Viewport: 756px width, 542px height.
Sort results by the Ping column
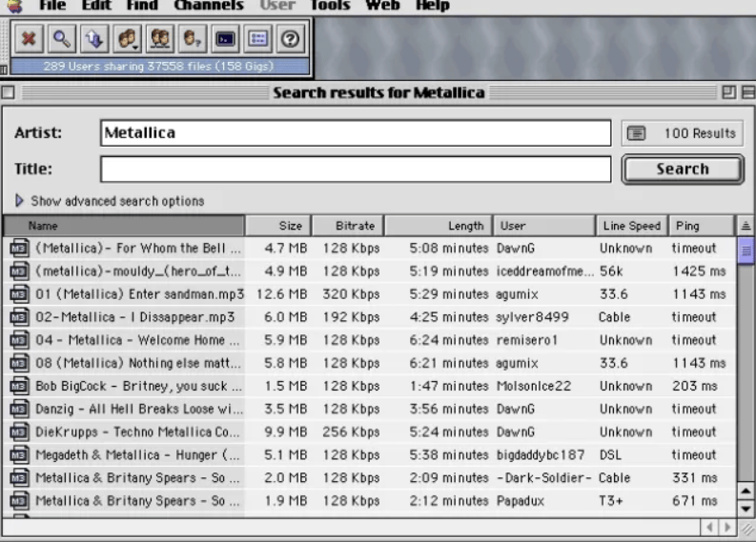[x=702, y=226]
